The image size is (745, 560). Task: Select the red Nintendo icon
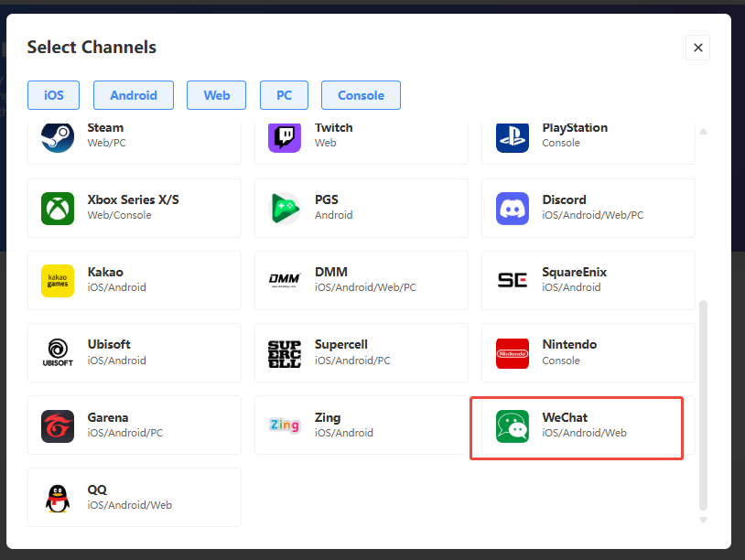pos(513,353)
